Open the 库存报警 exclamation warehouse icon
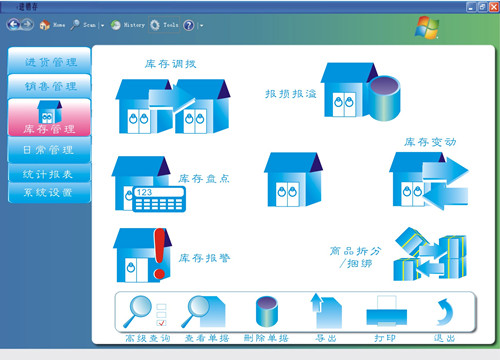The image size is (500, 360). (142, 255)
